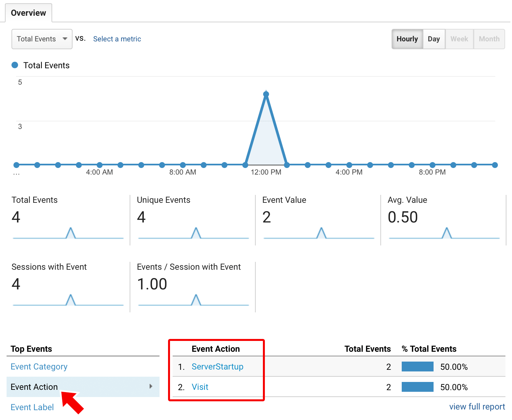
Task: Click the Unique Events sparkline chart
Action: (x=194, y=233)
